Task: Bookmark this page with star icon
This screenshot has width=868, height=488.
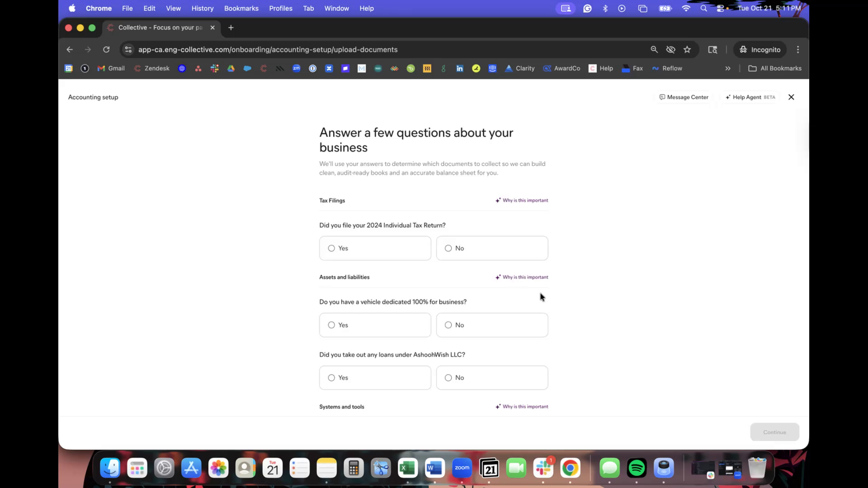Action: click(x=687, y=50)
